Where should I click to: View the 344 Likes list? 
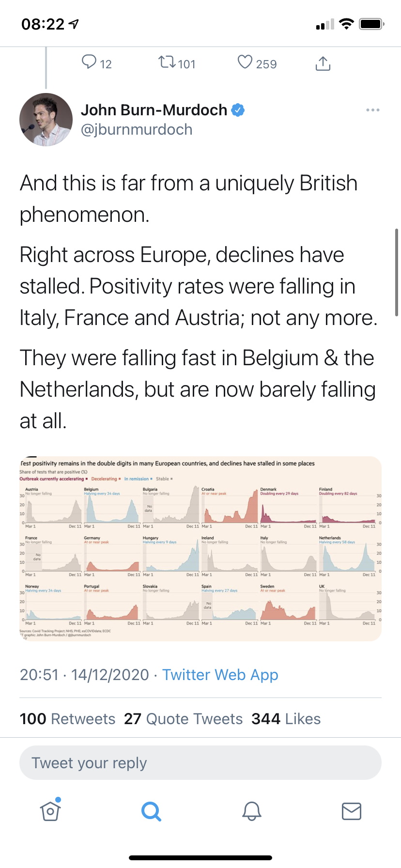[286, 719]
